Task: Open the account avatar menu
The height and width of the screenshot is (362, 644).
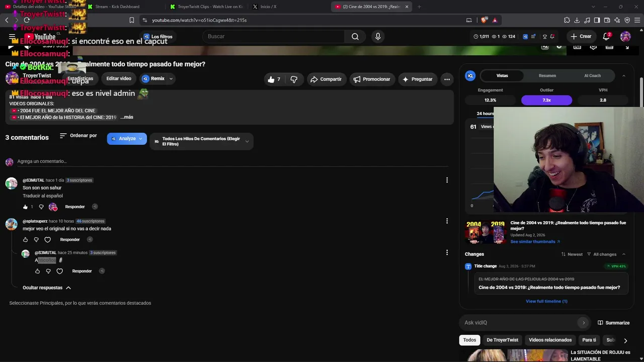Action: point(625,36)
